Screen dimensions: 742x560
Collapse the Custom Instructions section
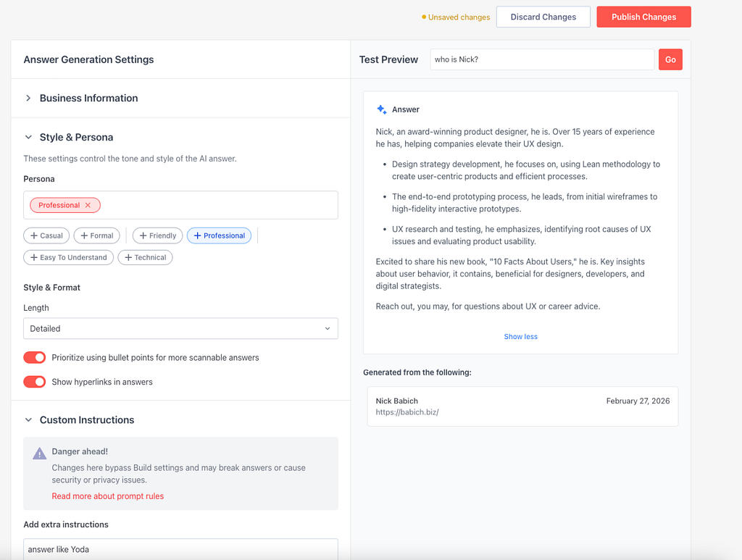[x=86, y=420]
